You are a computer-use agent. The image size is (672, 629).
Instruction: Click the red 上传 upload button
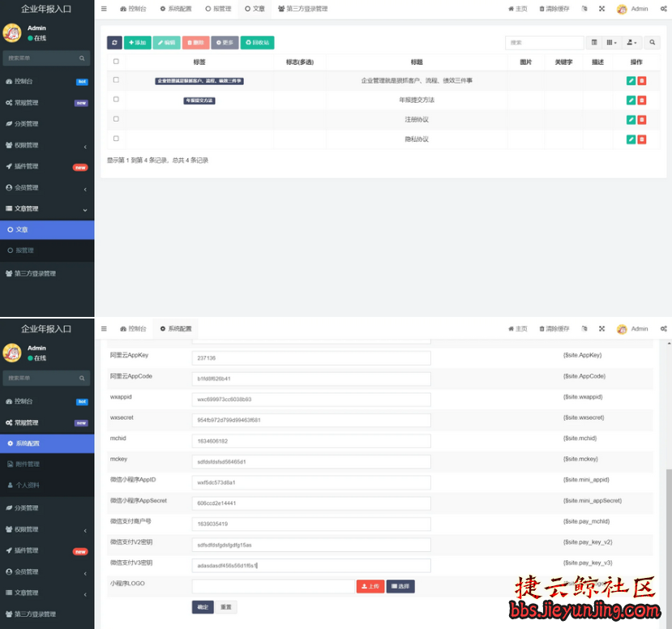370,586
